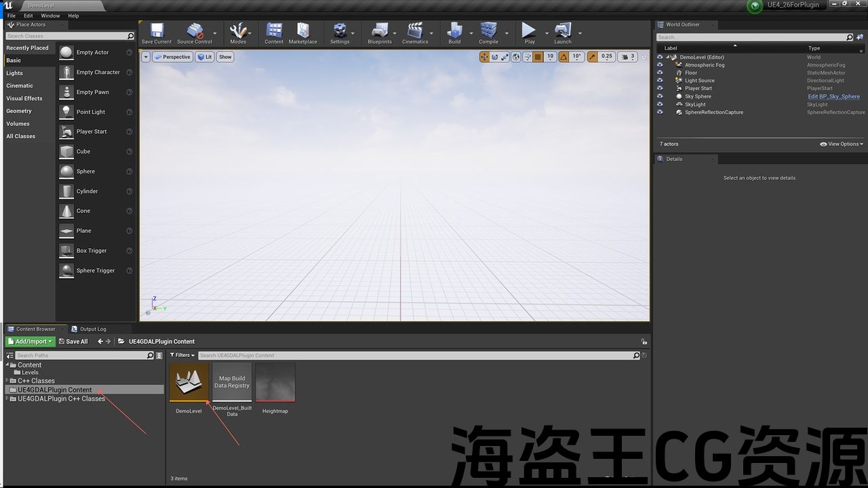Open the Edit BP_Sky_Sphere link

pyautogui.click(x=833, y=96)
